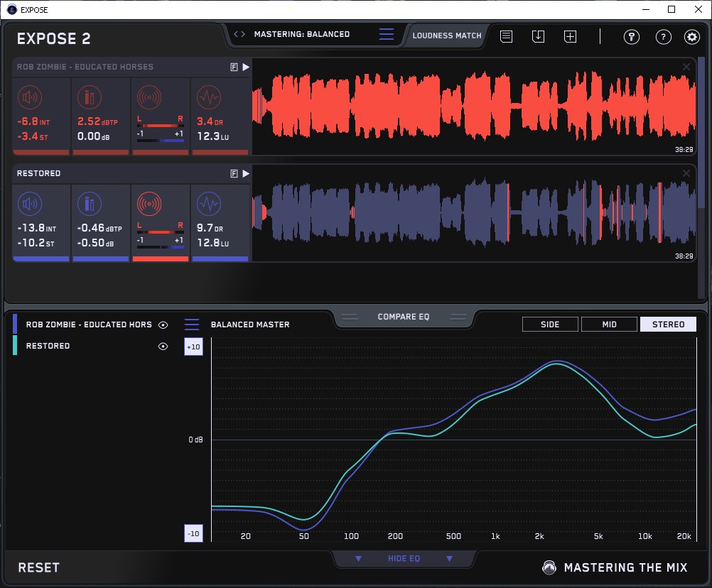Toggle the Loudness Match button
This screenshot has height=588, width=712.
(x=447, y=35)
